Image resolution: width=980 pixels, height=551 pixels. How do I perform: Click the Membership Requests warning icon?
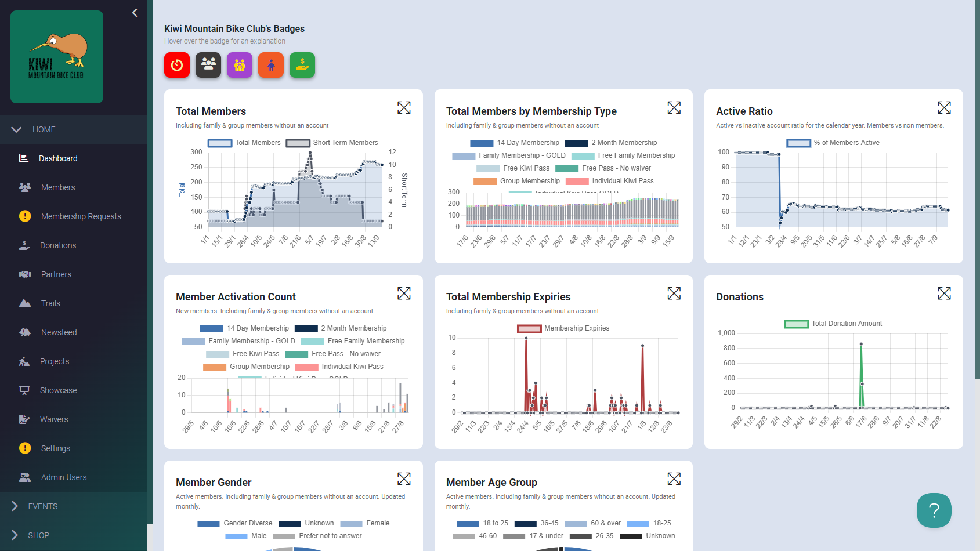[25, 216]
